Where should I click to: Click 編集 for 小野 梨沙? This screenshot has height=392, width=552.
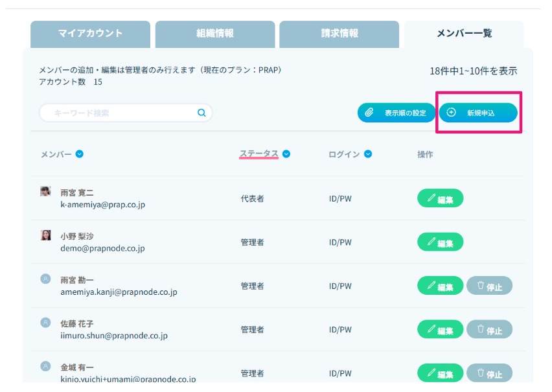point(440,242)
